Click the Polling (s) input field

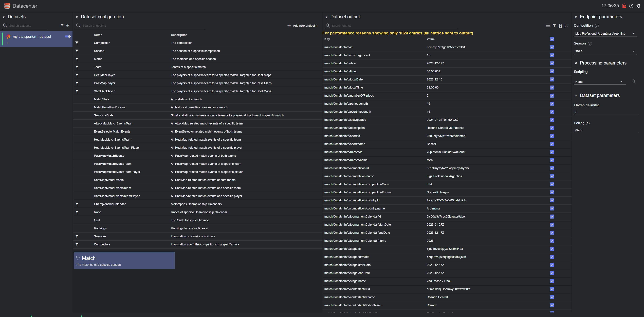pyautogui.click(x=605, y=130)
